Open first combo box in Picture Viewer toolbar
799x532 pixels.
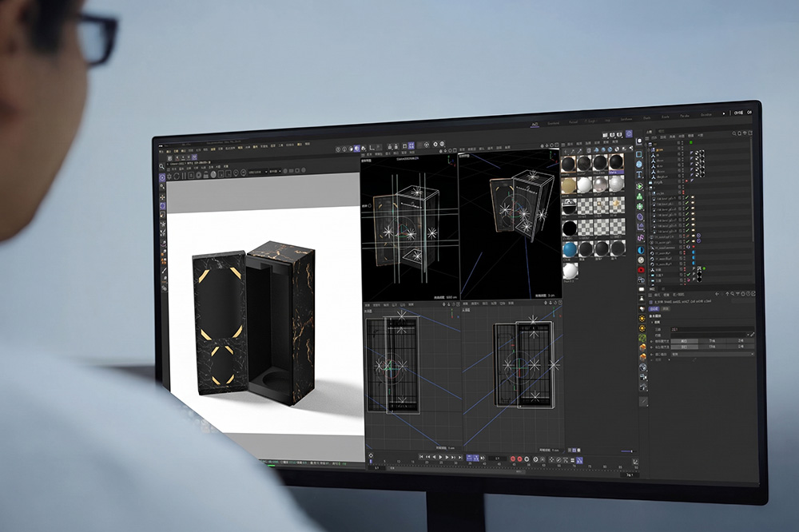tap(257, 172)
